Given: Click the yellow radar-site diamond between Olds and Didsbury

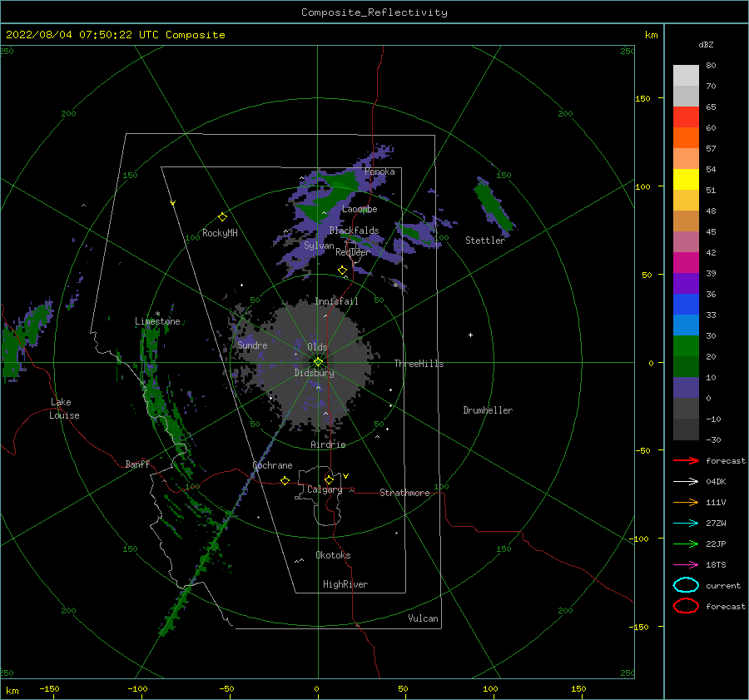Looking at the screenshot, I should (318, 362).
